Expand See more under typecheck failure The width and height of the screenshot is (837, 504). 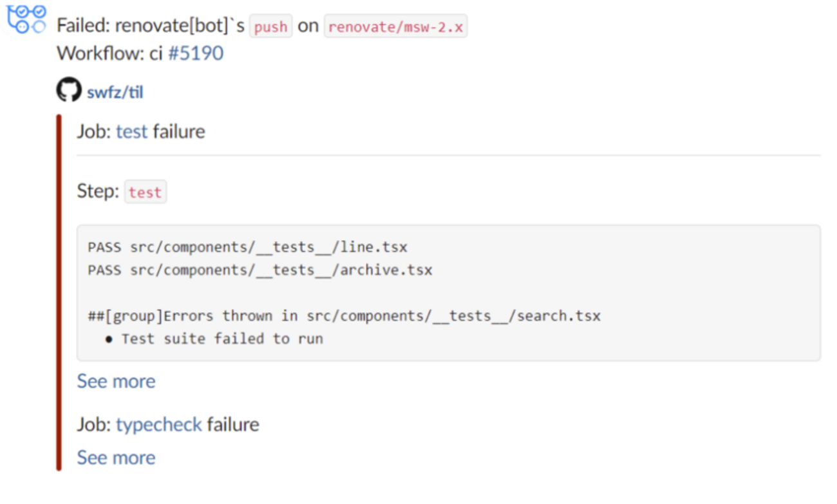point(116,458)
